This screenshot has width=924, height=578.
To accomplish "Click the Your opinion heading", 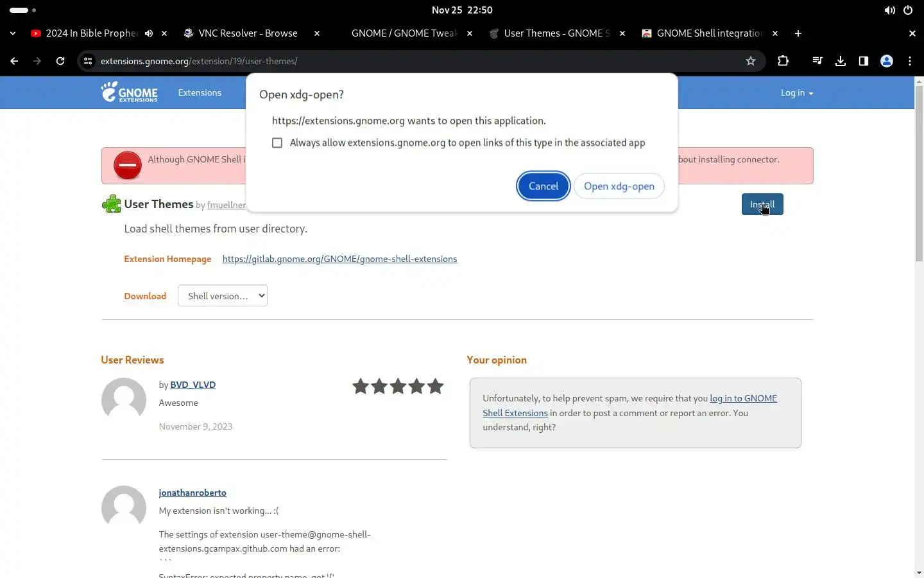I will click(x=497, y=360).
